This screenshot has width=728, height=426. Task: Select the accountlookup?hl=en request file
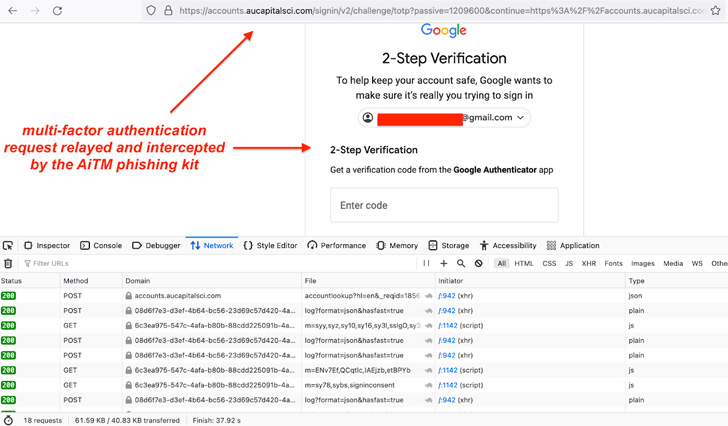(x=362, y=296)
